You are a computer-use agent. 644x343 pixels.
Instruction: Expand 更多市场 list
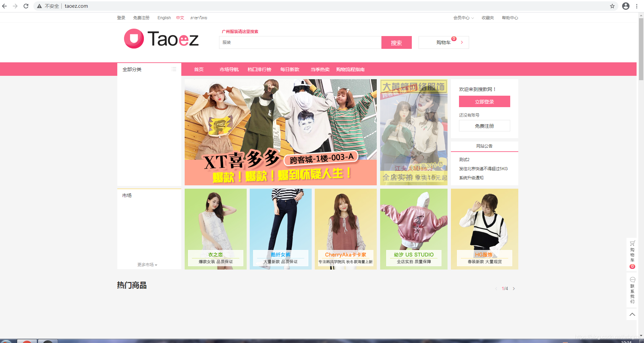pyautogui.click(x=147, y=265)
